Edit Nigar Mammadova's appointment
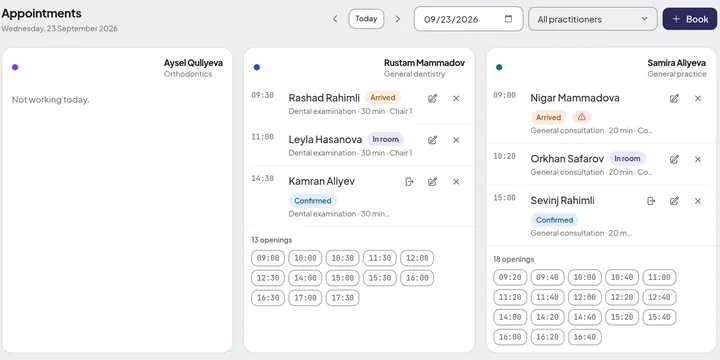The height and width of the screenshot is (360, 720). point(674,98)
